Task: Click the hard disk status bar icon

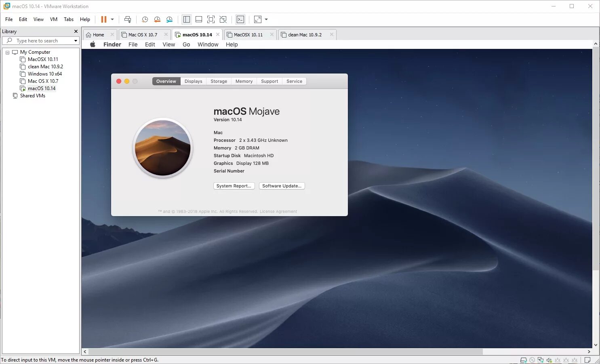Action: [x=524, y=360]
